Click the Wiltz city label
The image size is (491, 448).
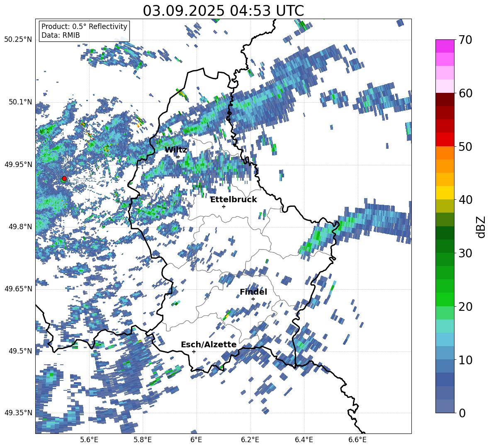176,150
